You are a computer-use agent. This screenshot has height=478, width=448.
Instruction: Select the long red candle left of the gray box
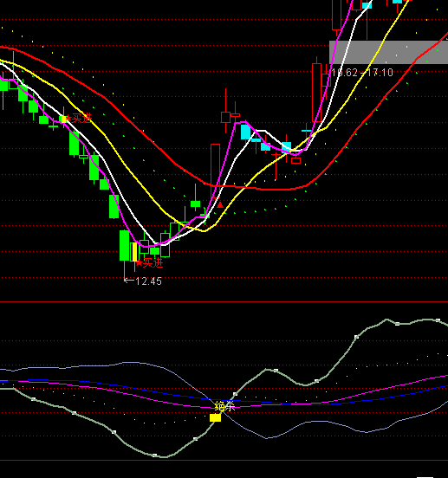(316, 93)
